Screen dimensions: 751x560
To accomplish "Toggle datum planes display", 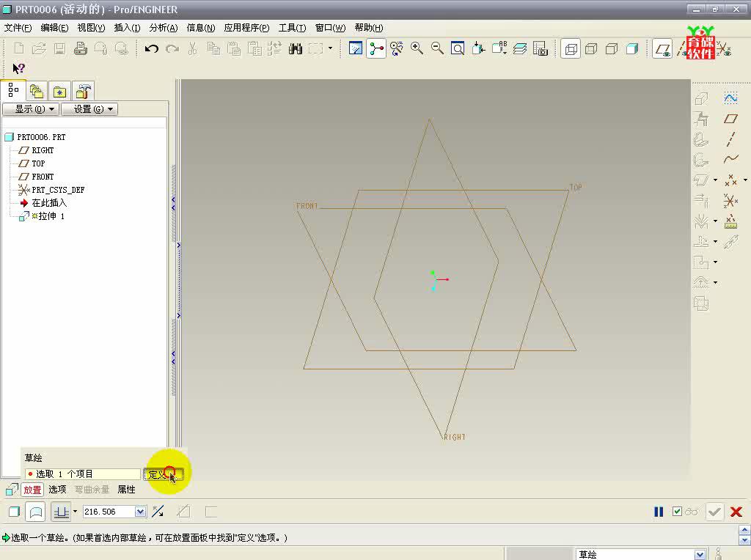I will point(662,49).
